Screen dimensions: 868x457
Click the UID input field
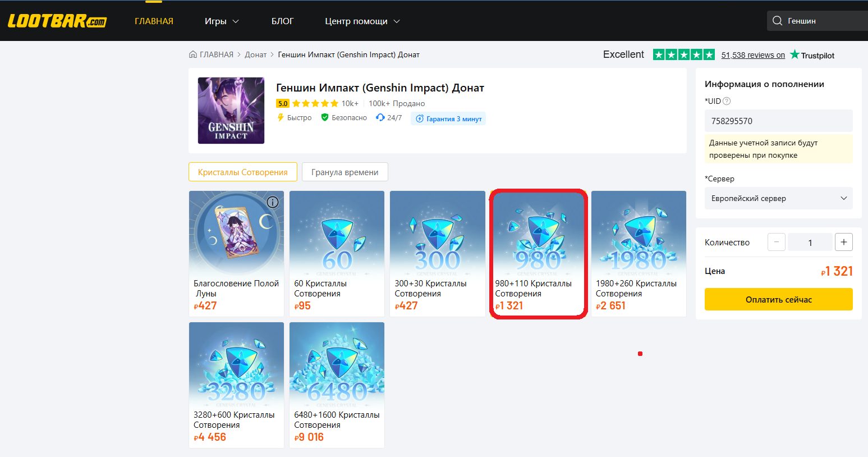pyautogui.click(x=779, y=121)
